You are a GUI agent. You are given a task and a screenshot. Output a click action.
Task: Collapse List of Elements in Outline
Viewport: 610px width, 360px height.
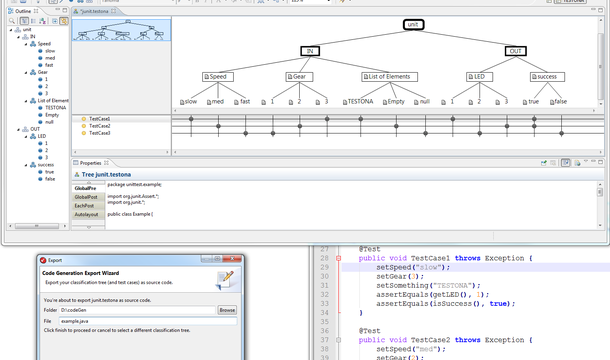point(26,101)
